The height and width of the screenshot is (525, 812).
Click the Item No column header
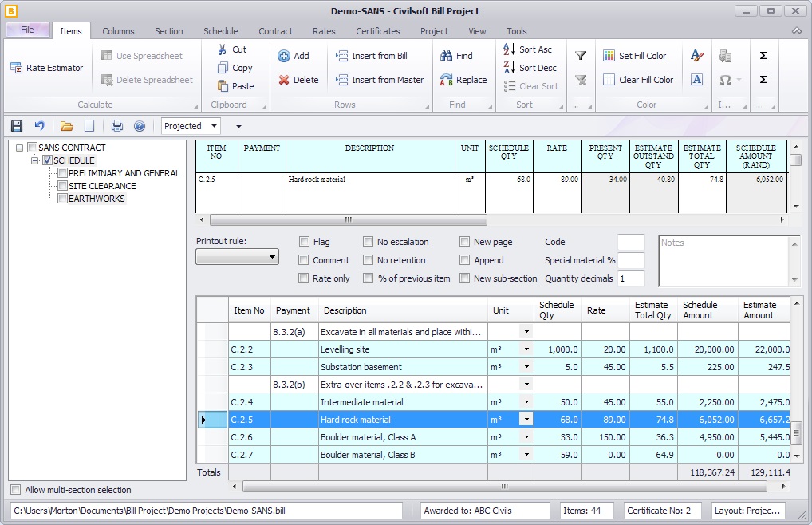tap(249, 310)
